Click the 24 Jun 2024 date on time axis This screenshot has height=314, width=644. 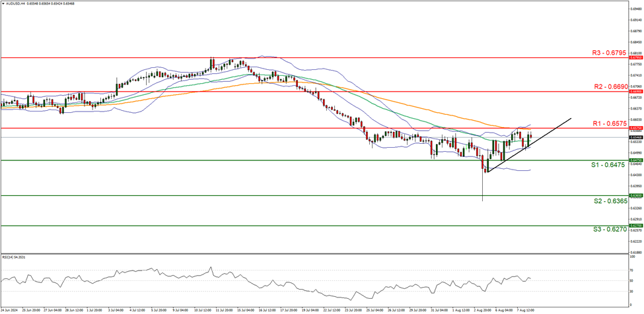tap(9, 309)
